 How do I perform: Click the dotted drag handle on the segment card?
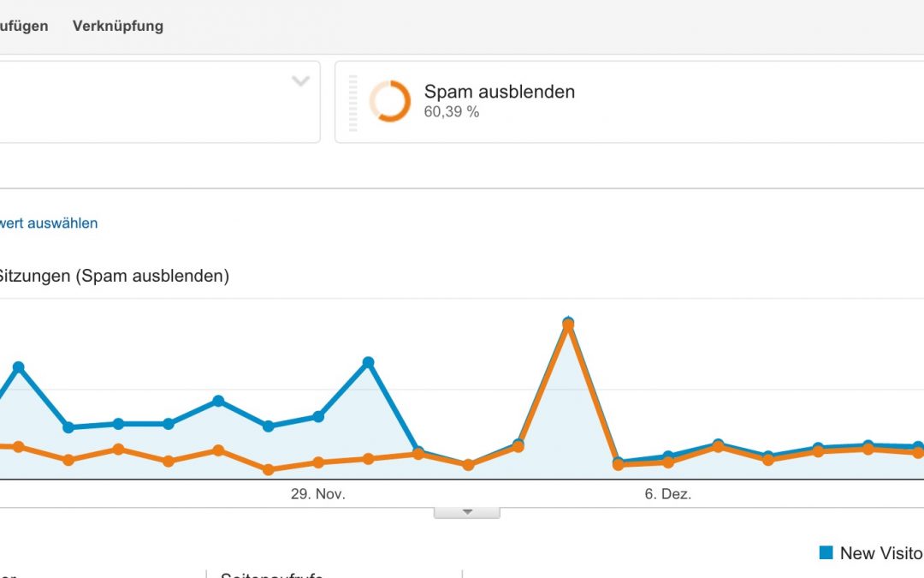(x=353, y=101)
